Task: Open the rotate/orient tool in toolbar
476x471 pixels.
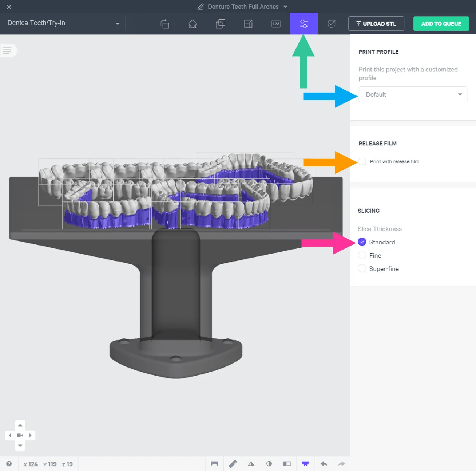Action: point(165,24)
